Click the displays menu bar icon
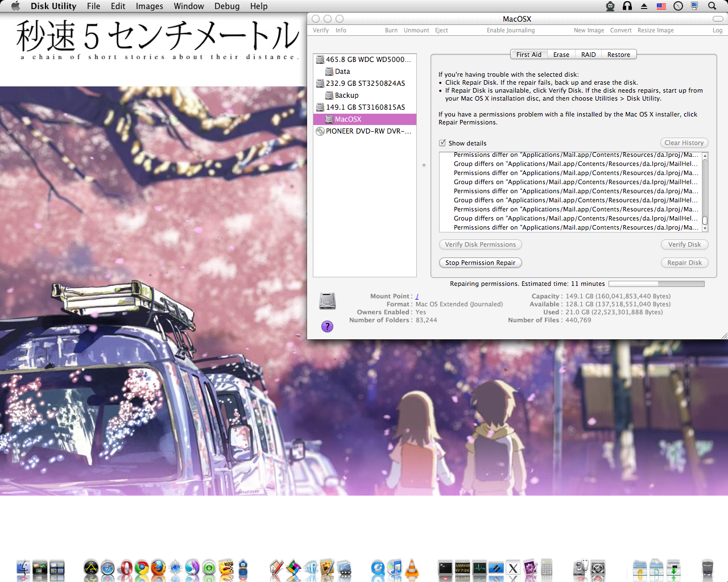Image resolution: width=728 pixels, height=582 pixels. click(x=694, y=6)
